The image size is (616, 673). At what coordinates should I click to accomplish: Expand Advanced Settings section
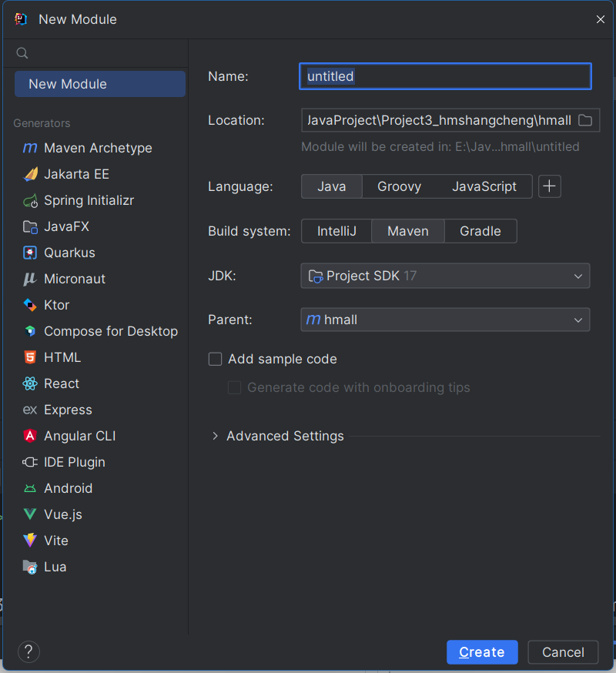[x=215, y=436]
